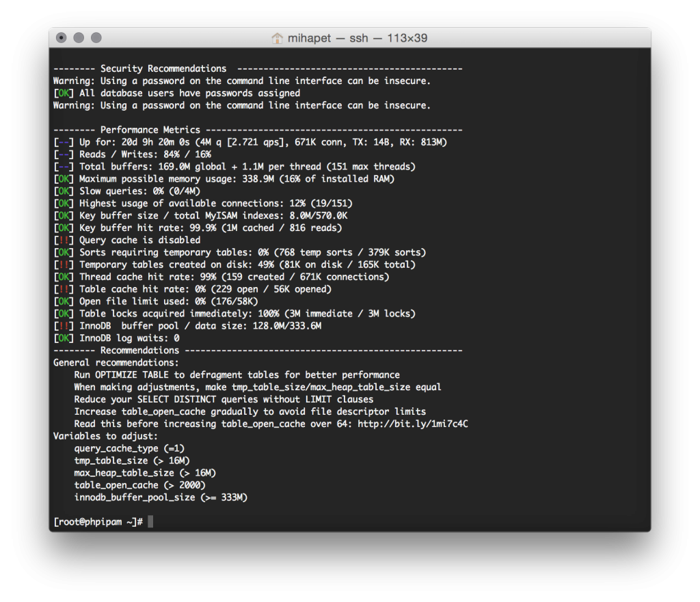Click the green OK marker for Slow queries
Screen dimensions: 700x602
[64, 191]
